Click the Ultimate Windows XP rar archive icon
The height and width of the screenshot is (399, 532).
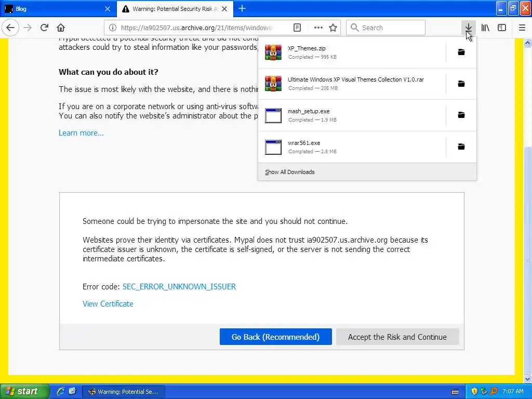273,84
